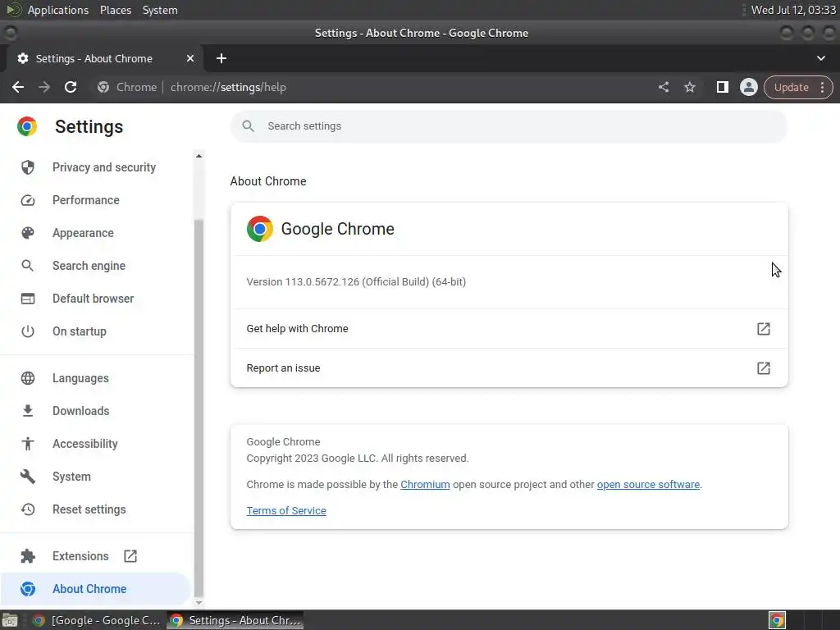Expand the tab search chevron

tap(820, 58)
